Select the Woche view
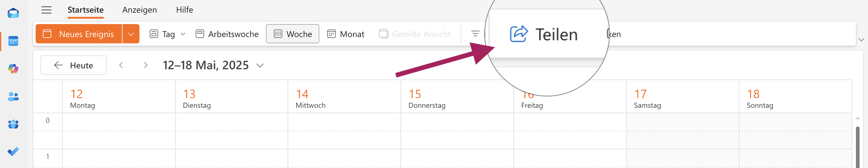The height and width of the screenshot is (168, 868). pos(292,34)
